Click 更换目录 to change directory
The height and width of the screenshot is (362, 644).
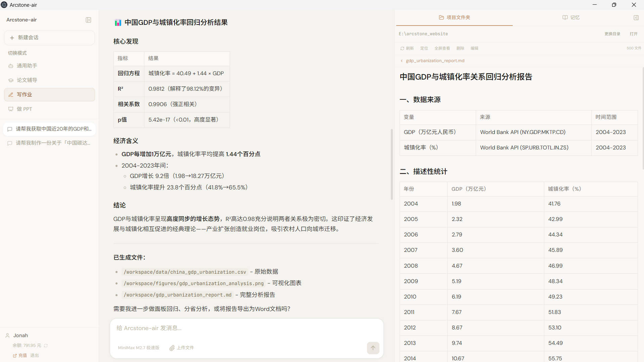[612, 34]
